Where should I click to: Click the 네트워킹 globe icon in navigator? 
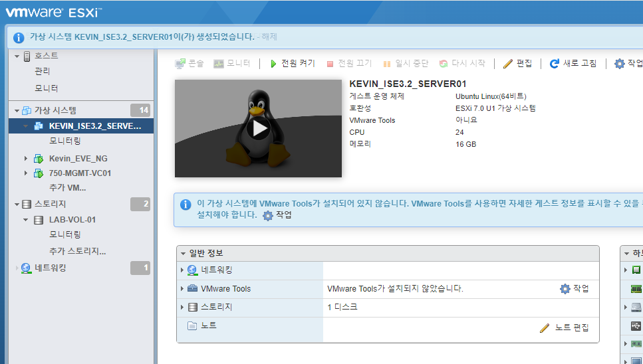[26, 268]
